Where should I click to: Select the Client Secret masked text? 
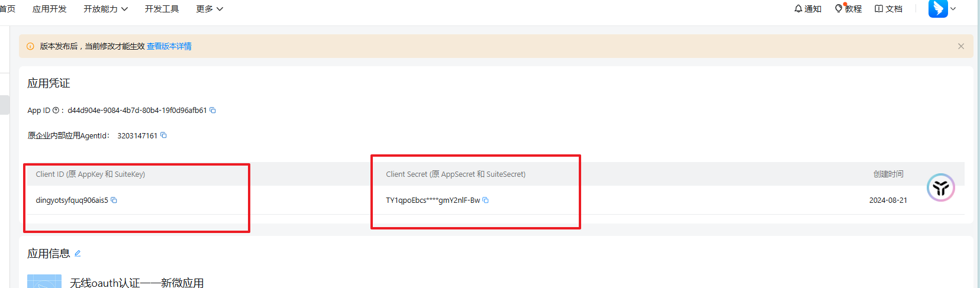(x=433, y=200)
